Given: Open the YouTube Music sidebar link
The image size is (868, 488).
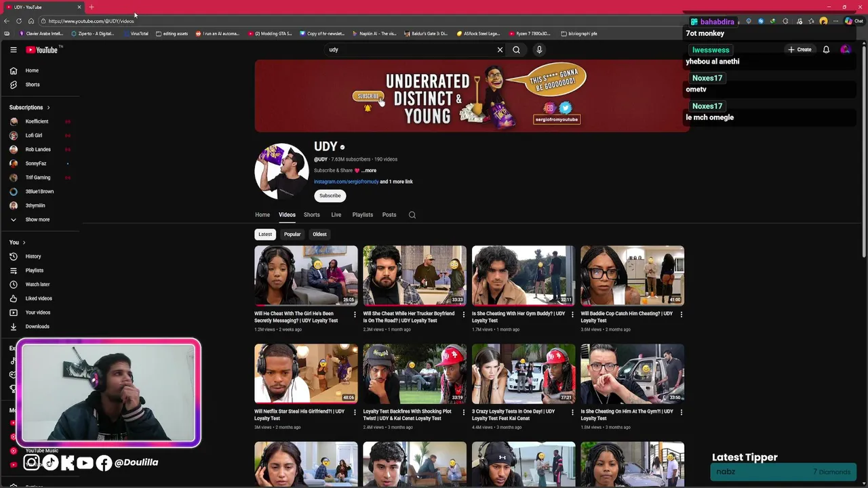Looking at the screenshot, I should click(x=42, y=451).
